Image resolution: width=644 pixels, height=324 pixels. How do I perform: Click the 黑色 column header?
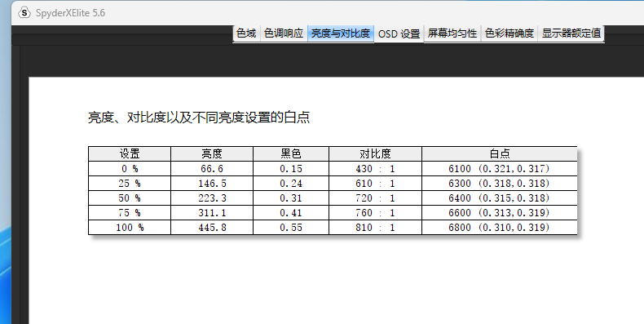291,153
